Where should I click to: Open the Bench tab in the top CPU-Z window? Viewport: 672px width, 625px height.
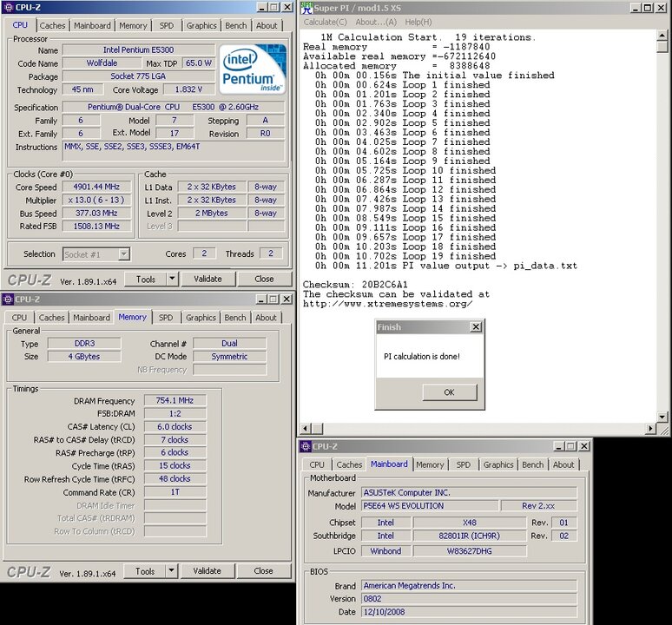235,26
